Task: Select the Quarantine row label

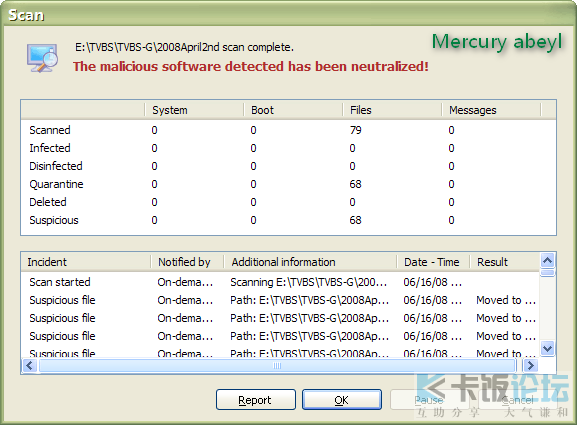Action: tap(56, 184)
